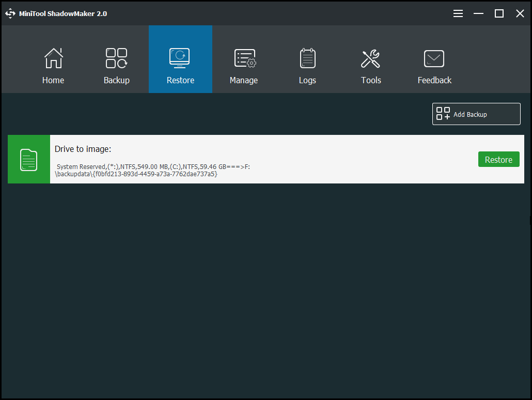
Task: Select the 'Drive to image:' backup title
Action: (x=83, y=149)
